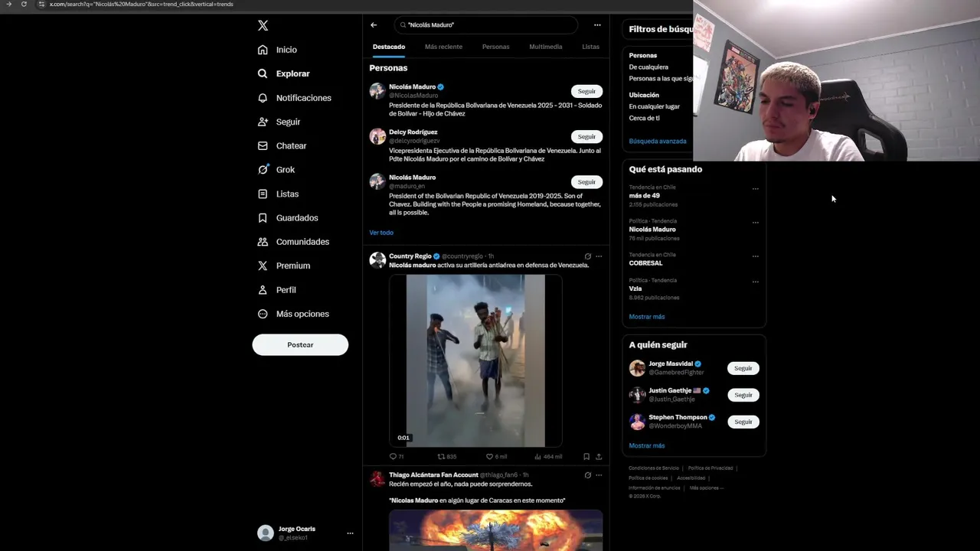Image resolution: width=980 pixels, height=551 pixels.
Task: Click the browser address bar URL
Action: (141, 4)
